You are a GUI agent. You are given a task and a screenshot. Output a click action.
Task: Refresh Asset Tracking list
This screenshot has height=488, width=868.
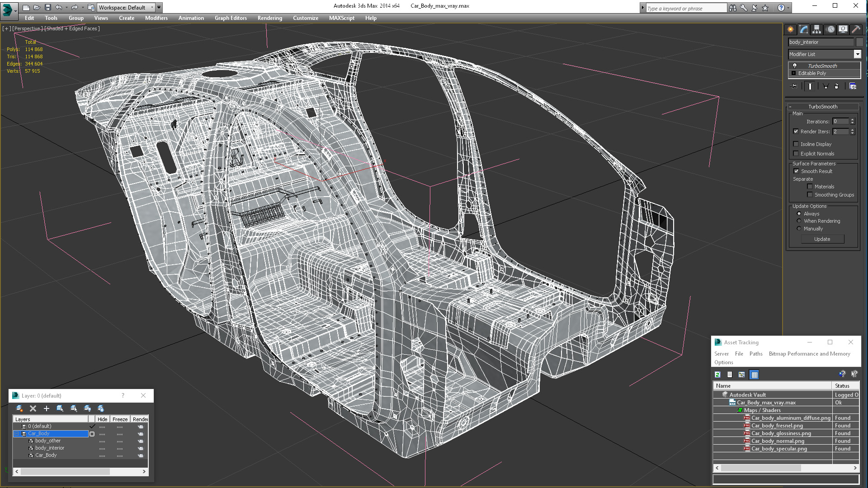717,375
